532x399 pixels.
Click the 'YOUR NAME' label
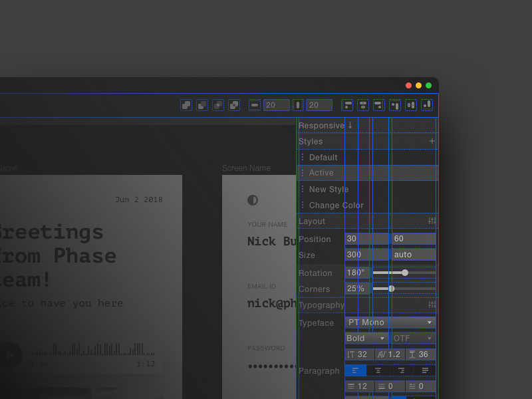click(x=267, y=225)
